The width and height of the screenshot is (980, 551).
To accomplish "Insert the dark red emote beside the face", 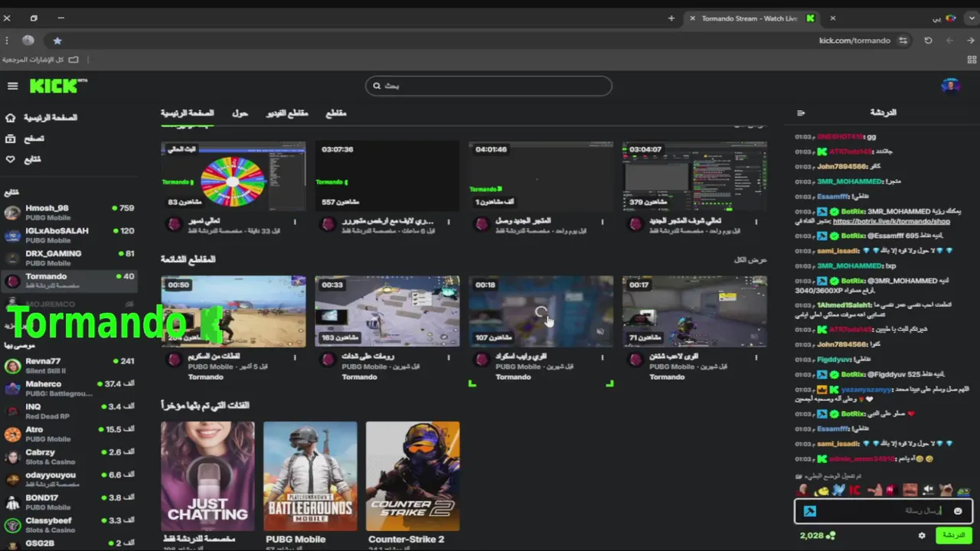I will click(x=892, y=490).
